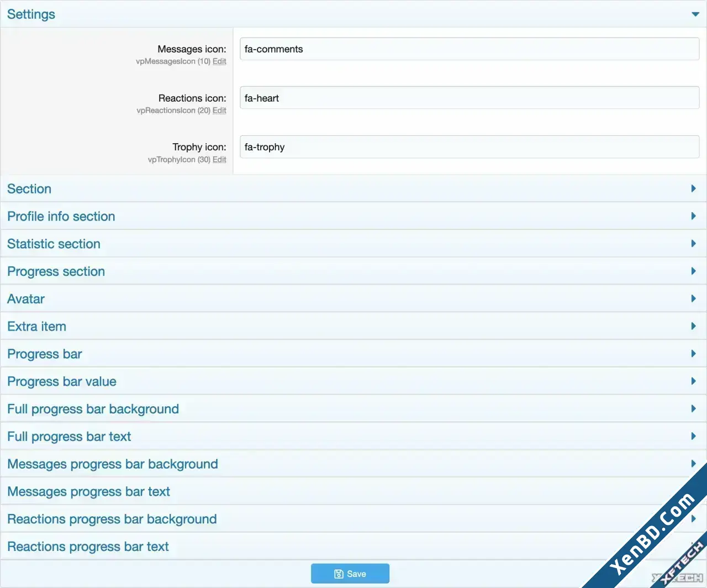Expand the Progress bar value arrow

tap(694, 381)
